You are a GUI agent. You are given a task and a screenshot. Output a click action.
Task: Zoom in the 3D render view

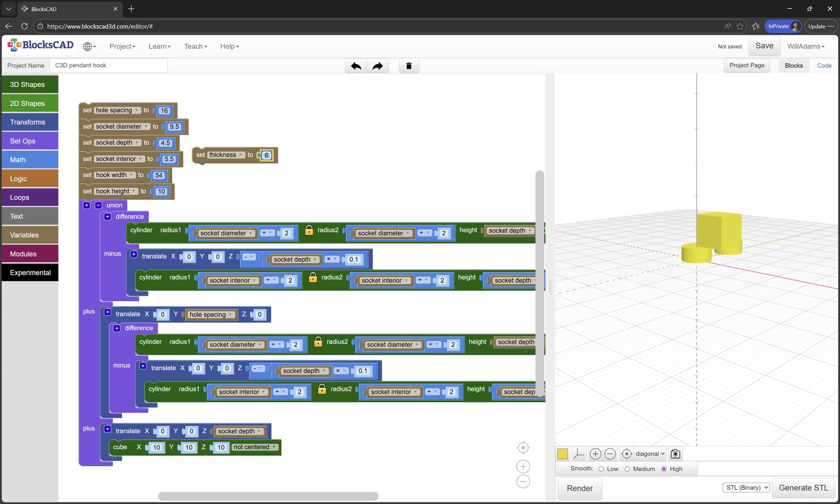coord(595,454)
